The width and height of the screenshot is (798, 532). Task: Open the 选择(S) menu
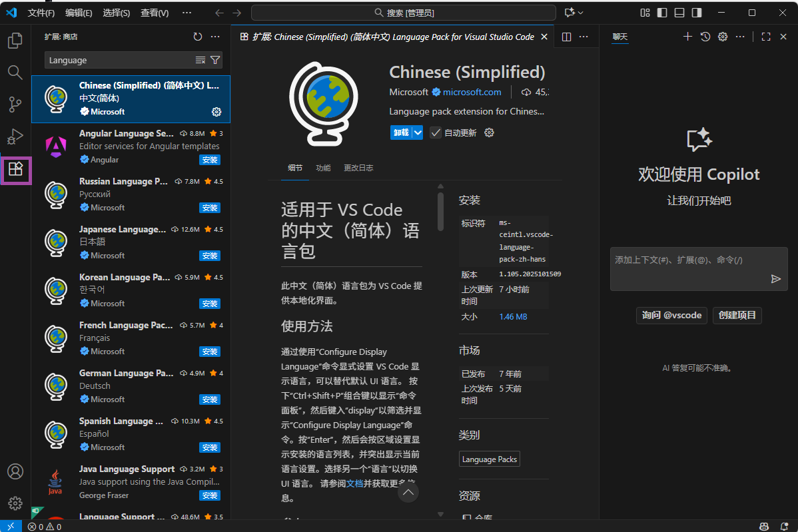point(117,13)
